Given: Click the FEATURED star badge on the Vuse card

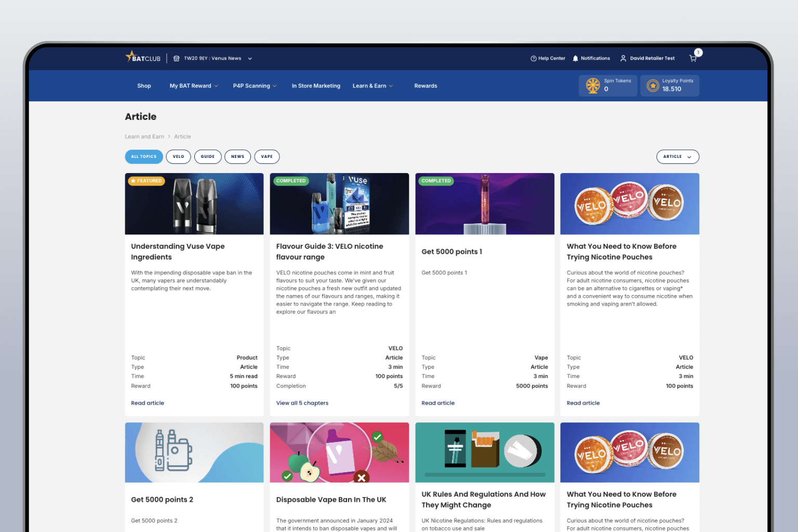Looking at the screenshot, I should 147,181.
